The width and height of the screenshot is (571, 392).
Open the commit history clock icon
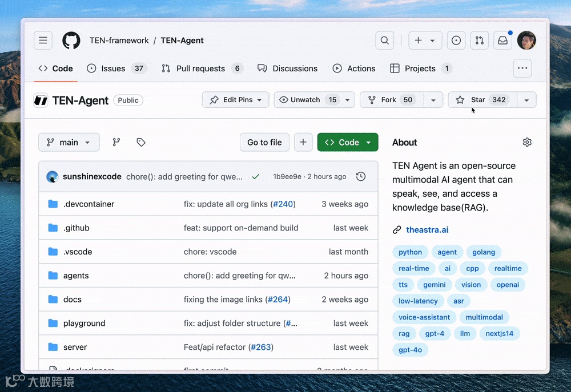point(360,176)
